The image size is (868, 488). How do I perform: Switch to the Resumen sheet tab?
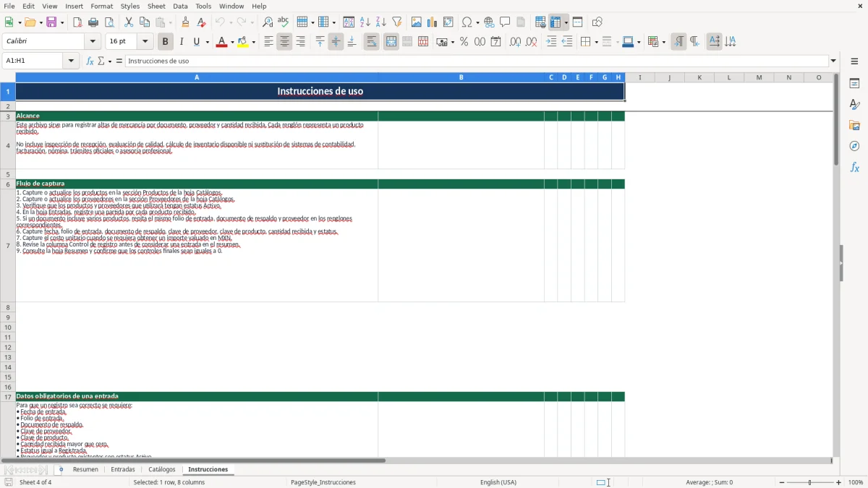click(85, 469)
